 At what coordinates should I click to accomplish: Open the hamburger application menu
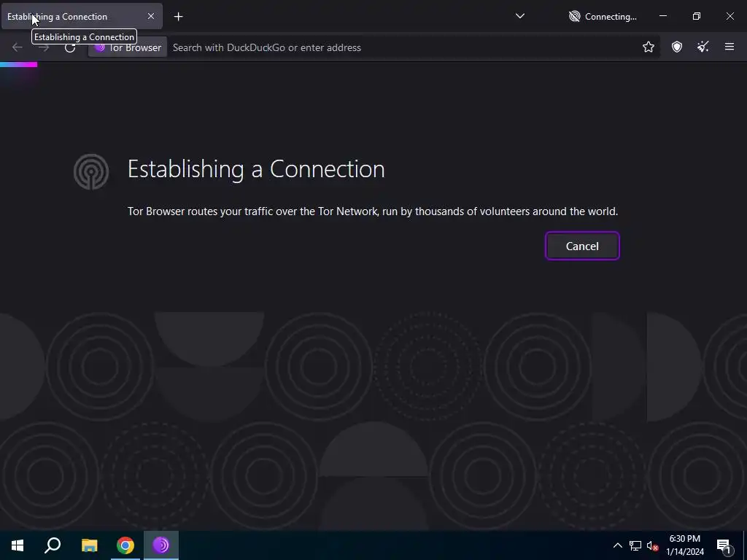pos(729,47)
